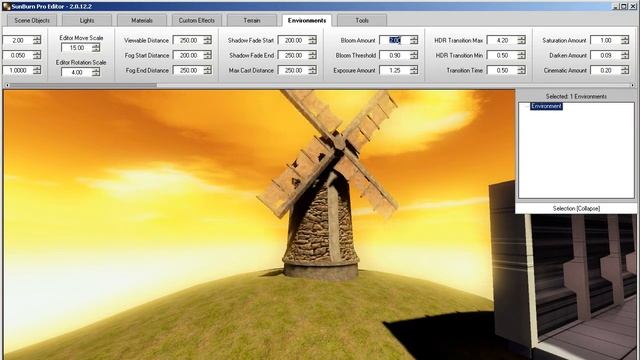
Task: Adjust the Bloom Amount spinner arrows
Action: point(414,40)
